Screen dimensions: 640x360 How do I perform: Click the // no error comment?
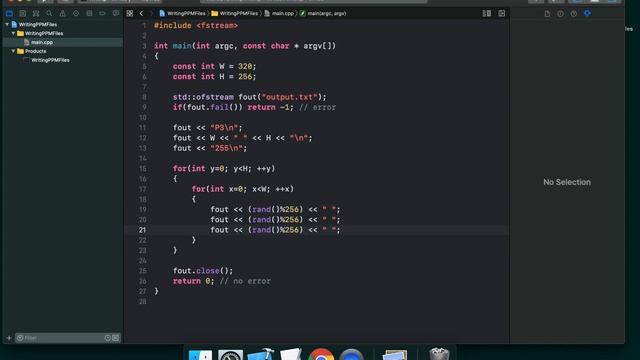tap(245, 281)
